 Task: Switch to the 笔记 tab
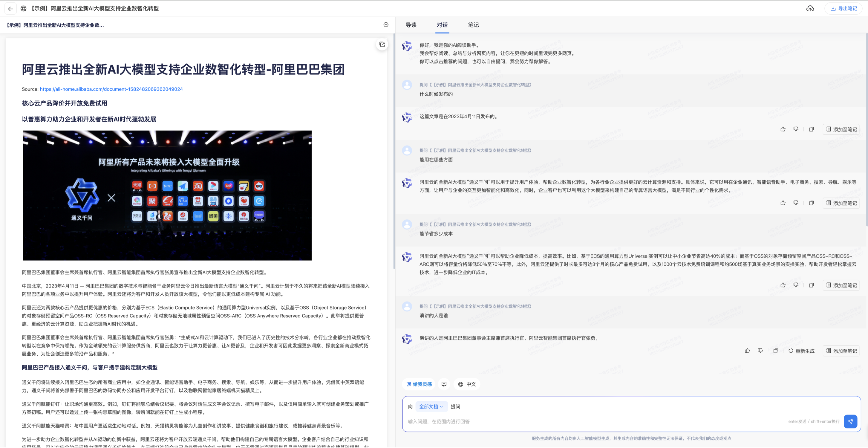click(x=473, y=25)
